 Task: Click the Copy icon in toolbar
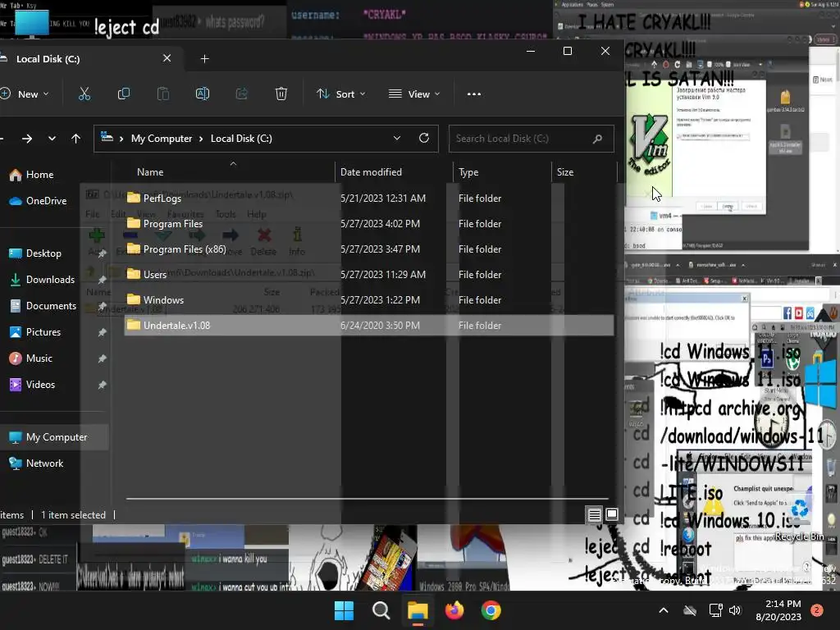point(124,94)
